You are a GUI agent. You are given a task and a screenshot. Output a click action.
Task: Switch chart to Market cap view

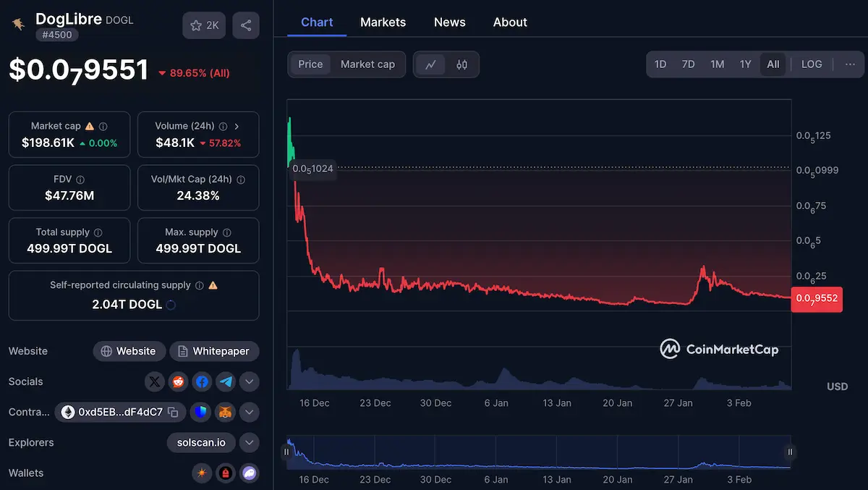pyautogui.click(x=367, y=64)
